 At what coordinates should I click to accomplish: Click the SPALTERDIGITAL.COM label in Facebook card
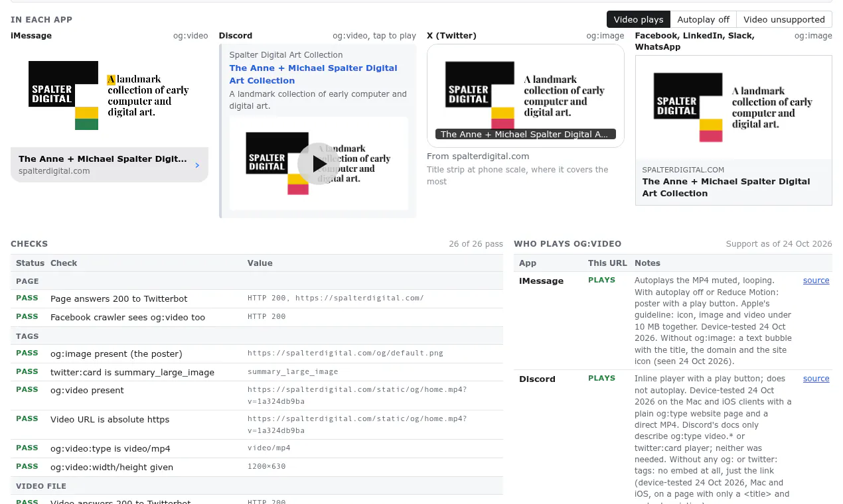point(683,170)
